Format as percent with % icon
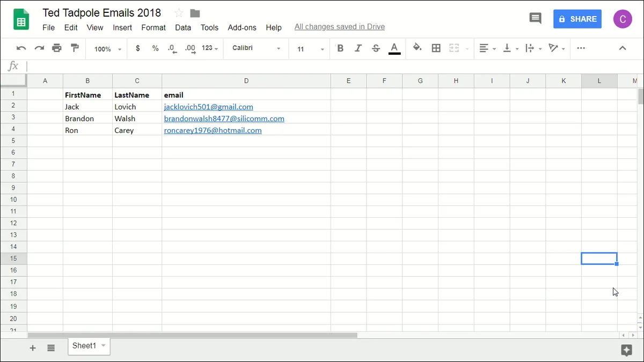 [155, 48]
